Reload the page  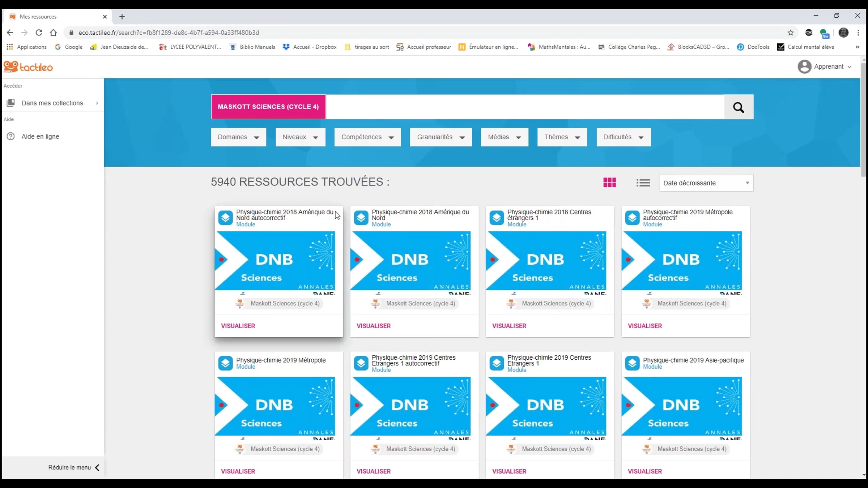[x=39, y=33]
